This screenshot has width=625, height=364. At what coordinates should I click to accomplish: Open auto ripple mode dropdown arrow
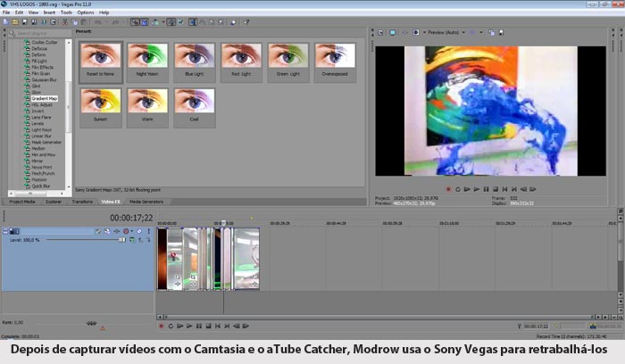pyautogui.click(x=163, y=22)
